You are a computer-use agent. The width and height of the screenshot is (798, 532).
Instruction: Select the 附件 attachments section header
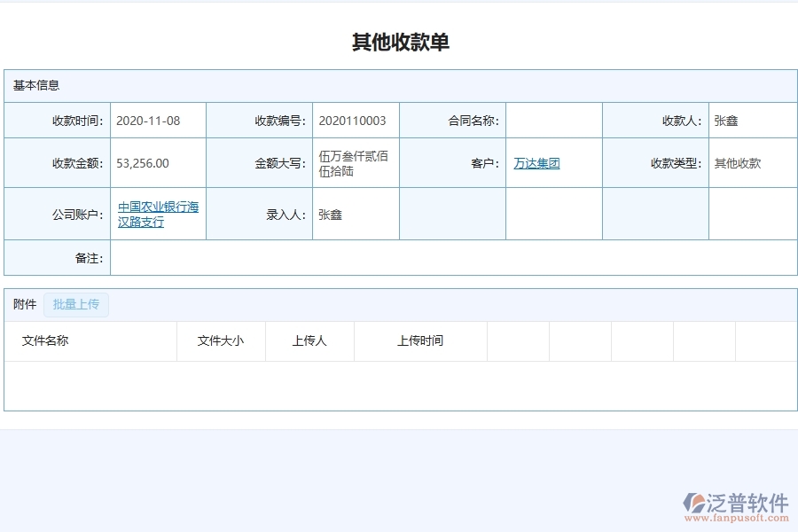coord(24,304)
